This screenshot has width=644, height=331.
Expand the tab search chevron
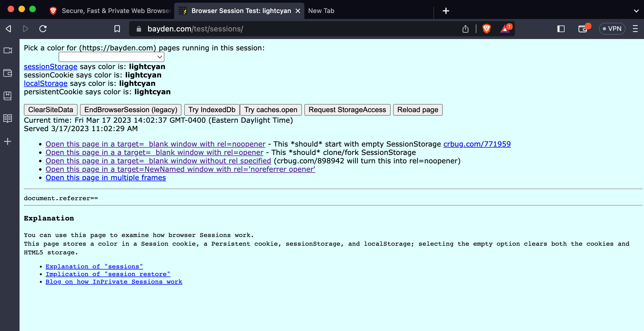636,11
